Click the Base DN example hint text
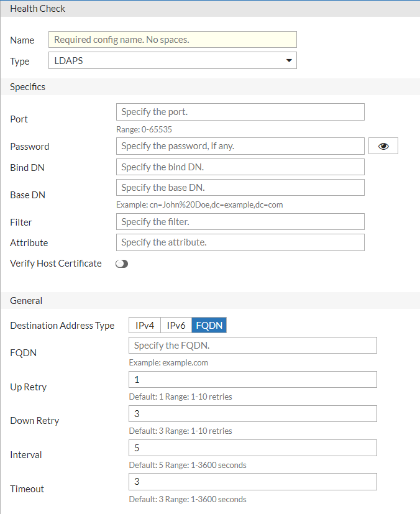Viewport: 420px width, 514px height. coord(199,205)
